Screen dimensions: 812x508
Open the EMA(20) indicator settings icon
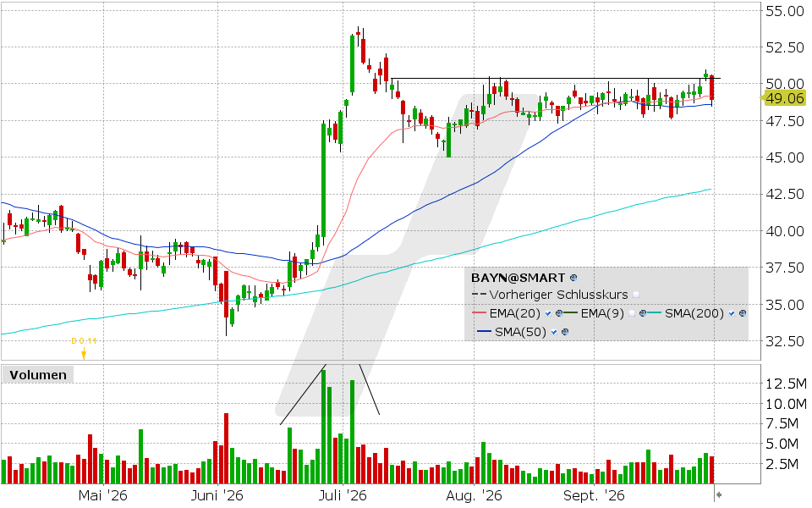pos(559,313)
